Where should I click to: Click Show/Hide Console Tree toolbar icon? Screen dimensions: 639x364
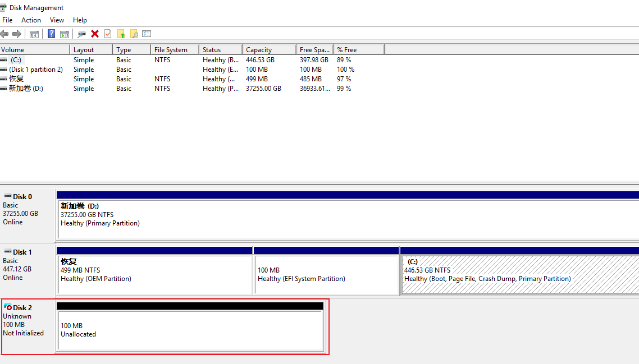[34, 34]
